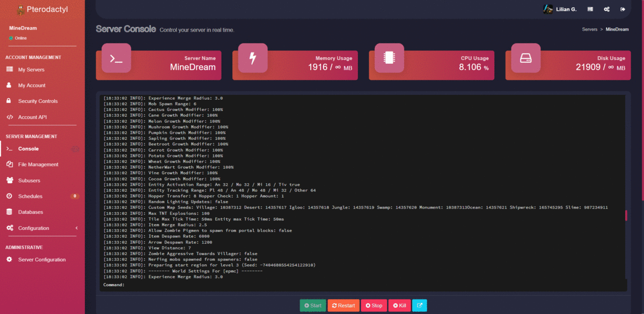644x314 pixels.
Task: Select Databases in server management
Action: click(30, 212)
